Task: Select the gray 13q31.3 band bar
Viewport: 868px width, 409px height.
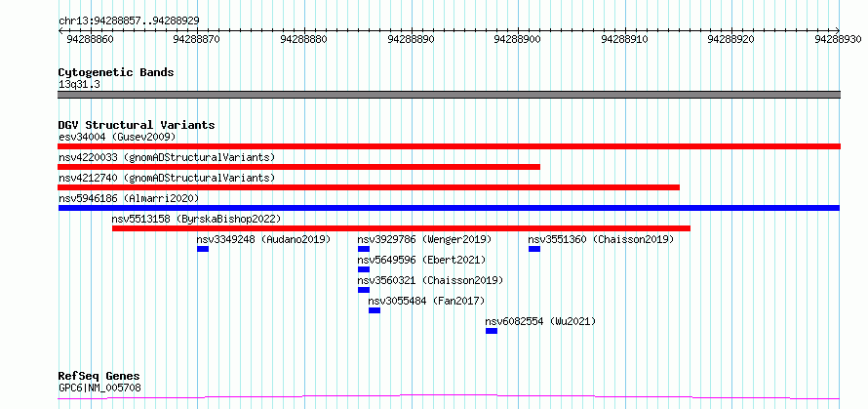Action: [x=449, y=95]
